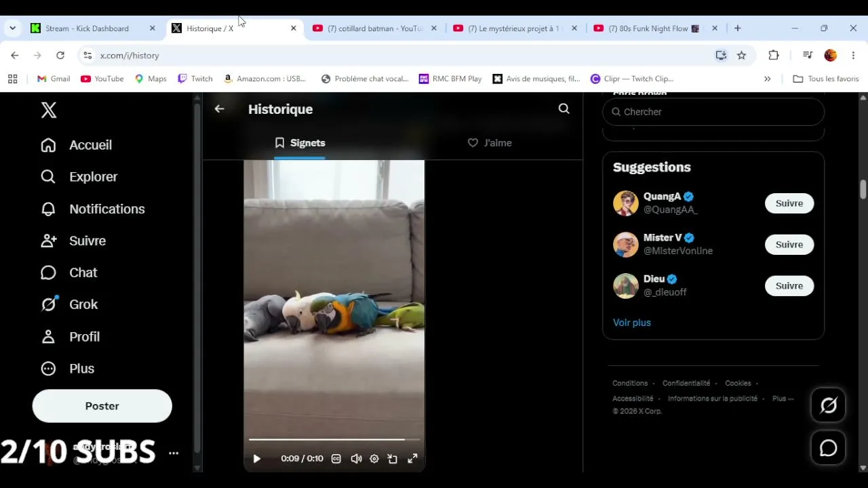Switch to the Signets tab
Screen dimensions: 868x488
(x=300, y=143)
